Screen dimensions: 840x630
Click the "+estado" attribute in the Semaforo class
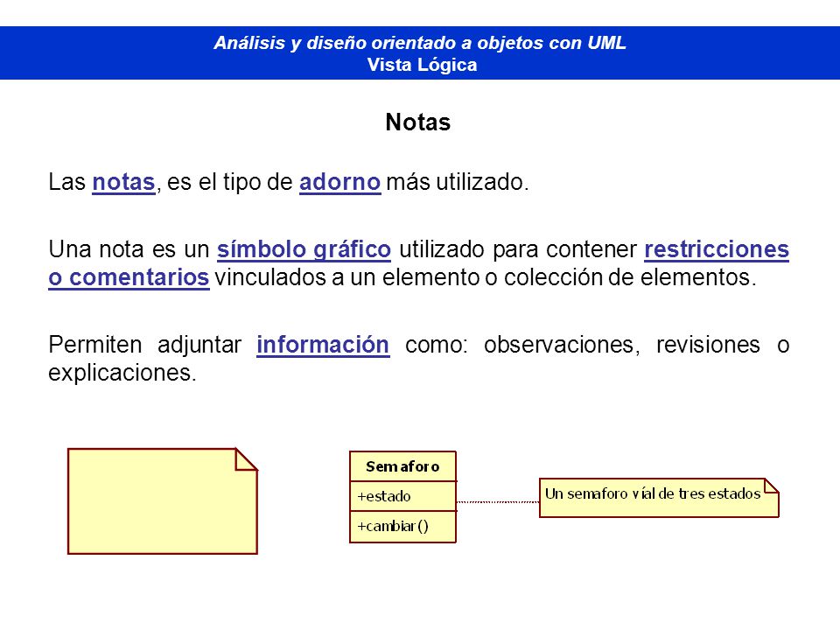[x=384, y=497]
